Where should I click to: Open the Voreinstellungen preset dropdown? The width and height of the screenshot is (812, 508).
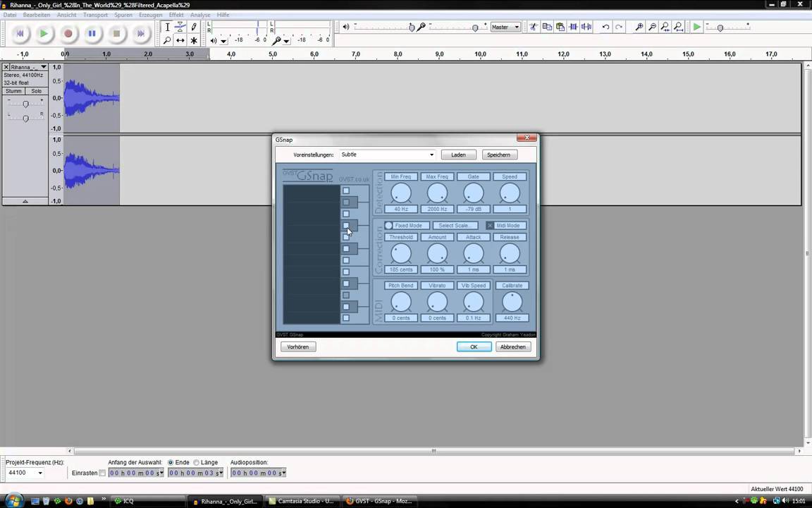(x=431, y=155)
